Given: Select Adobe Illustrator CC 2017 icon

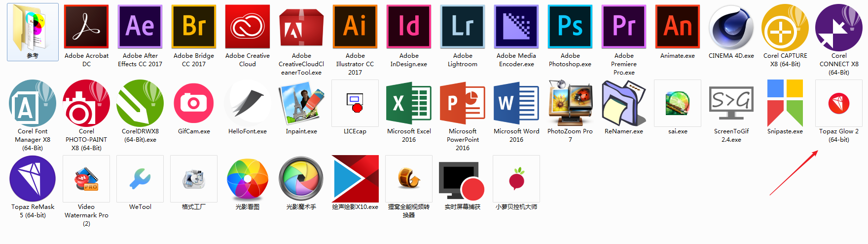Looking at the screenshot, I should click(x=355, y=27).
